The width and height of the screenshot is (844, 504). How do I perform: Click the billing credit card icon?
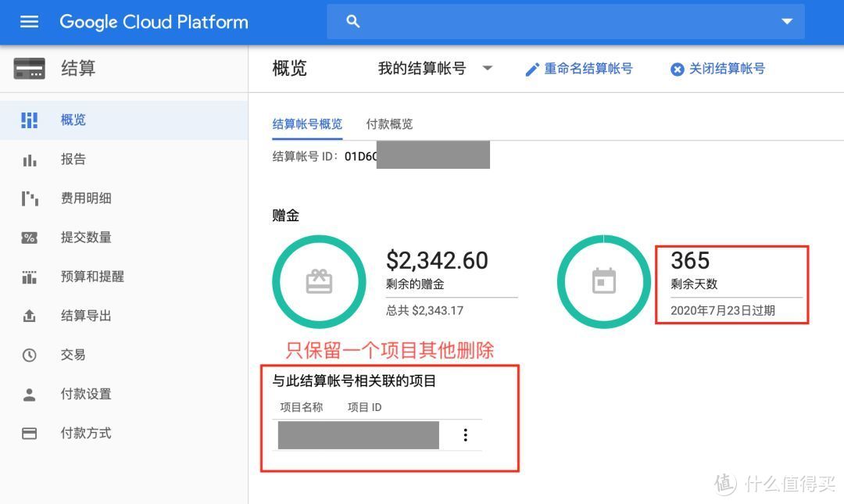point(29,69)
